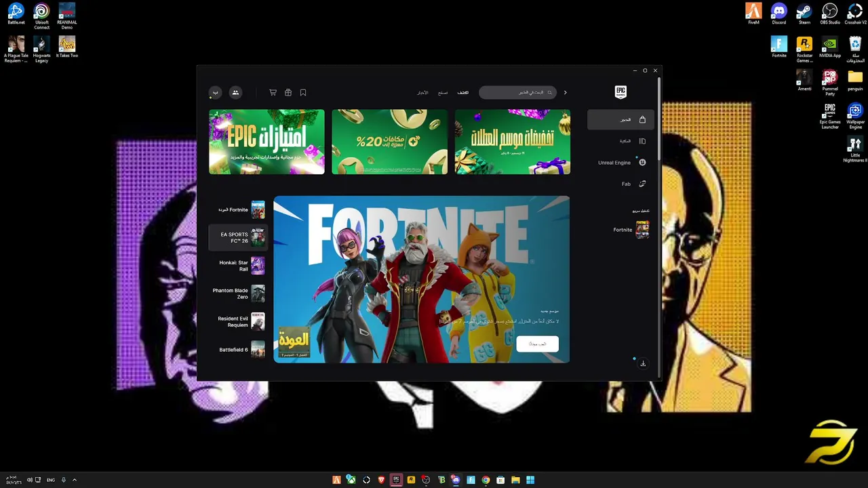The height and width of the screenshot is (488, 868).
Task: Select Discord desktop shortcut
Action: click(778, 14)
